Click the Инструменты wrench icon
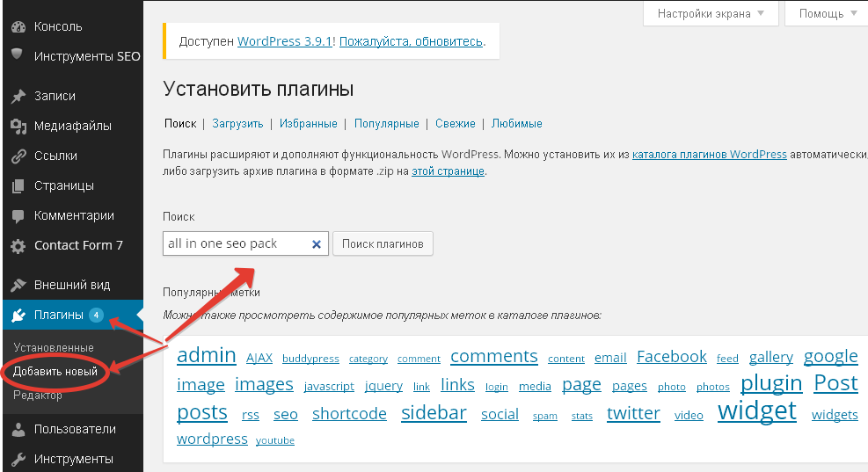This screenshot has width=868, height=472. click(x=18, y=460)
